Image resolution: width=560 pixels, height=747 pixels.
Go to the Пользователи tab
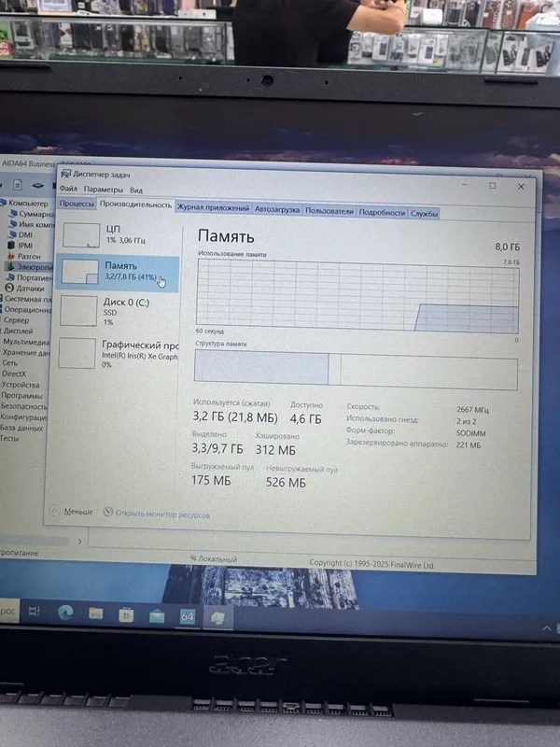click(329, 211)
